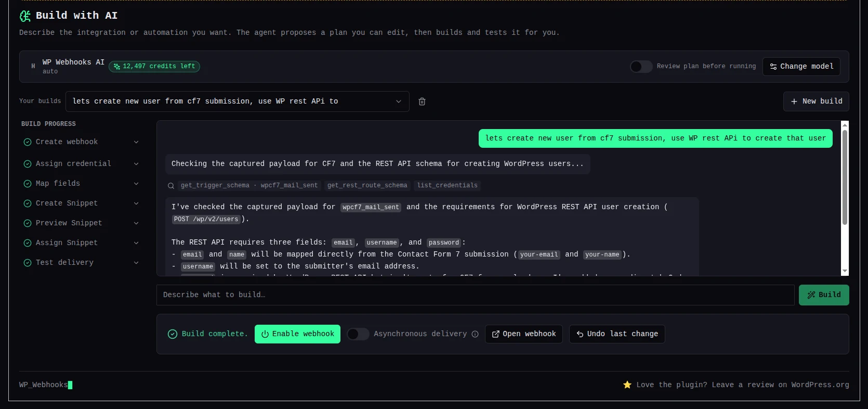Click Enable webhook button
The height and width of the screenshot is (409, 868).
297,334
